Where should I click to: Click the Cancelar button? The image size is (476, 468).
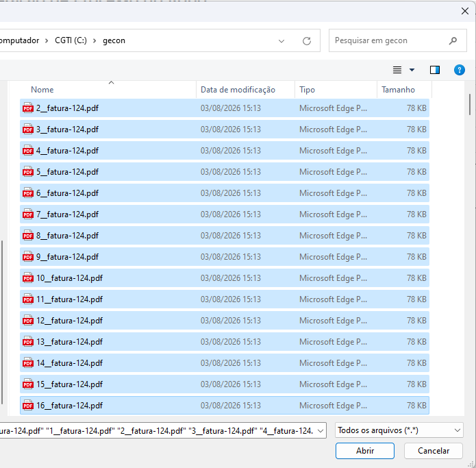[x=434, y=451]
